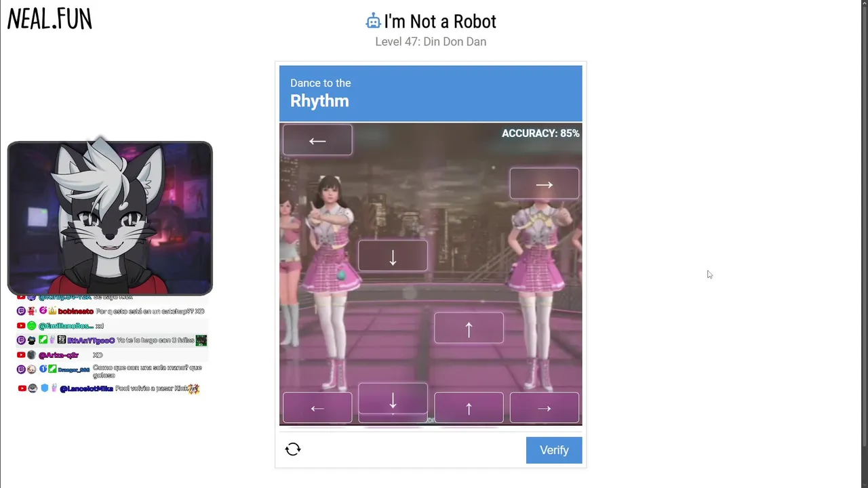868x488 pixels.
Task: Click the Twitch icon in the Draeger_666 row
Action: point(21,369)
